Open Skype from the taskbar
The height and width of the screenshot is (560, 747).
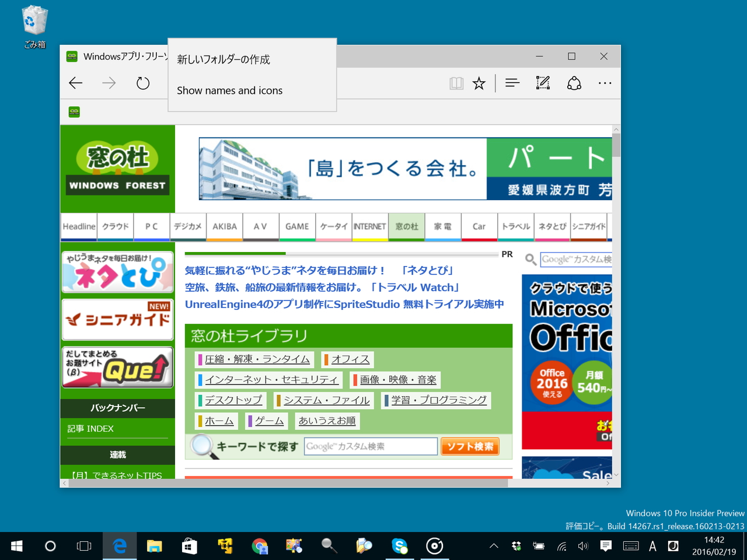pos(399,546)
